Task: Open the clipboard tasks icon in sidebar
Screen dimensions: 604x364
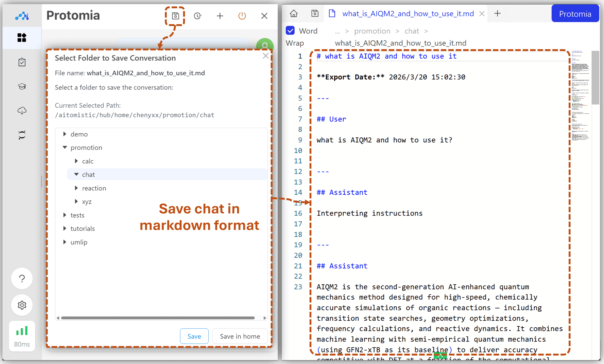Action: pyautogui.click(x=22, y=62)
